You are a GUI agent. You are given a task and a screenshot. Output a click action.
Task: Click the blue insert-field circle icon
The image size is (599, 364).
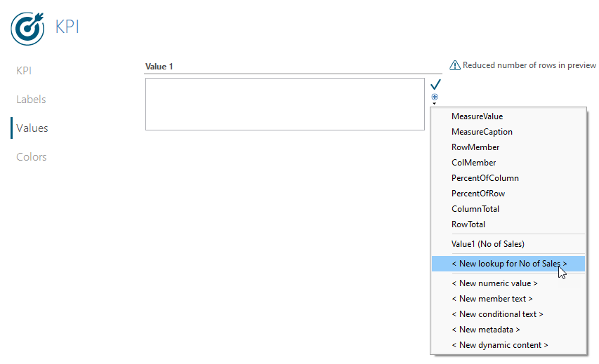tap(435, 97)
